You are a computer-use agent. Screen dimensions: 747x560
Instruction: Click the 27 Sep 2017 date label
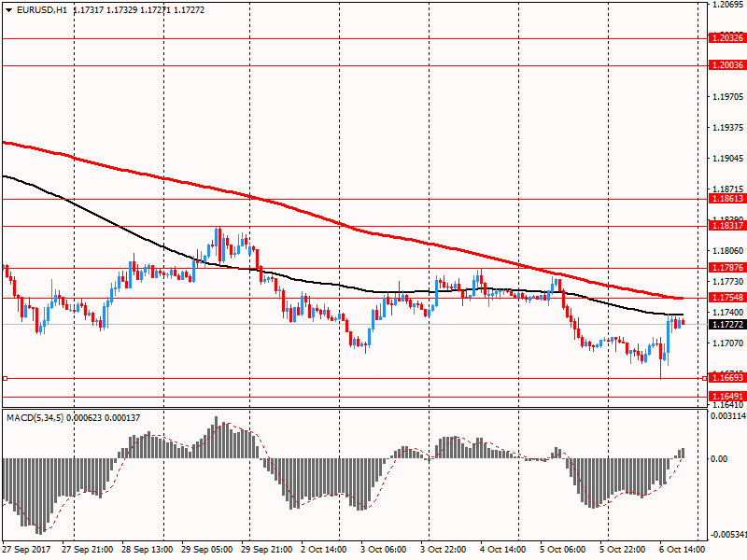[27, 550]
